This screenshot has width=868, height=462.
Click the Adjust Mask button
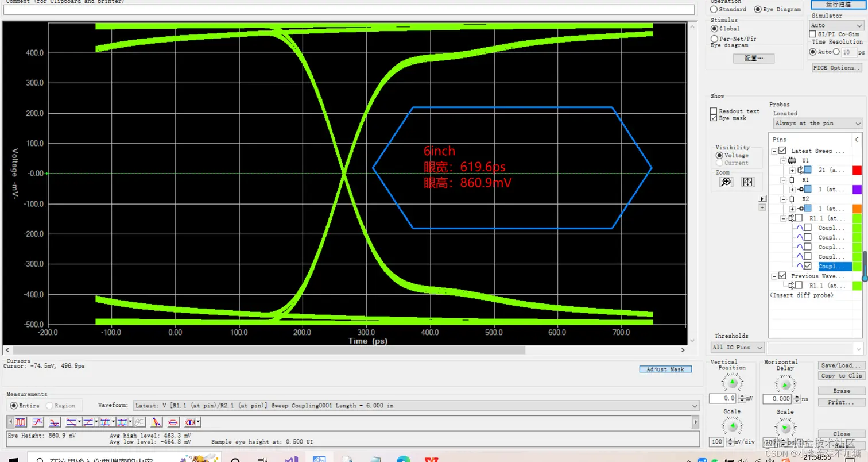tap(665, 369)
